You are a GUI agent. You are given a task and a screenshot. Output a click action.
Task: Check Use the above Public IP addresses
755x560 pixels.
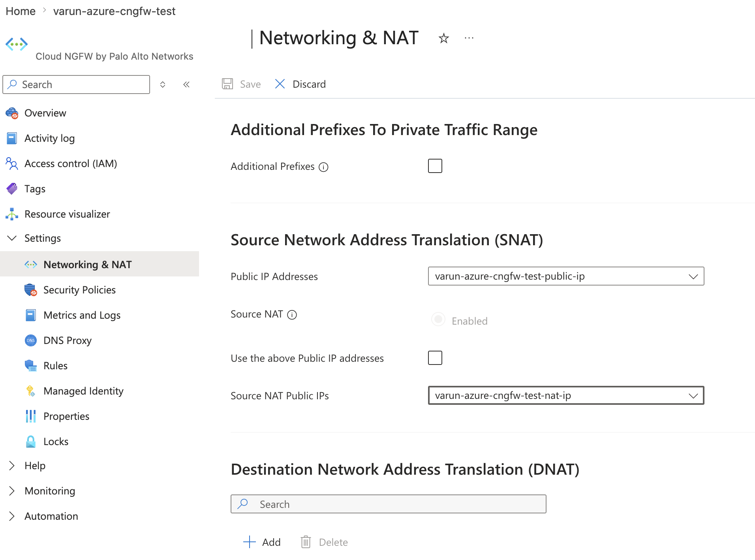point(435,358)
